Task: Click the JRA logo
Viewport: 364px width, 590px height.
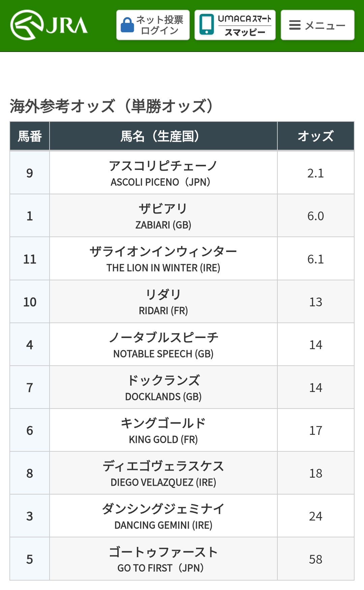Action: point(49,25)
